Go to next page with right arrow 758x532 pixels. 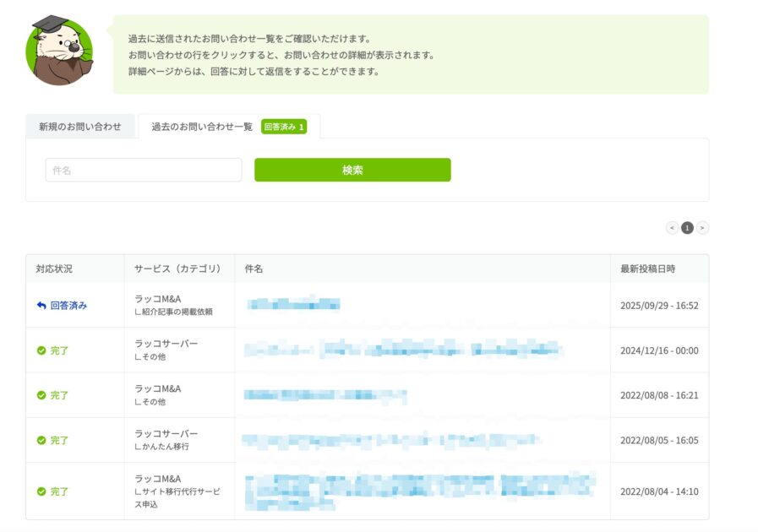pyautogui.click(x=702, y=228)
